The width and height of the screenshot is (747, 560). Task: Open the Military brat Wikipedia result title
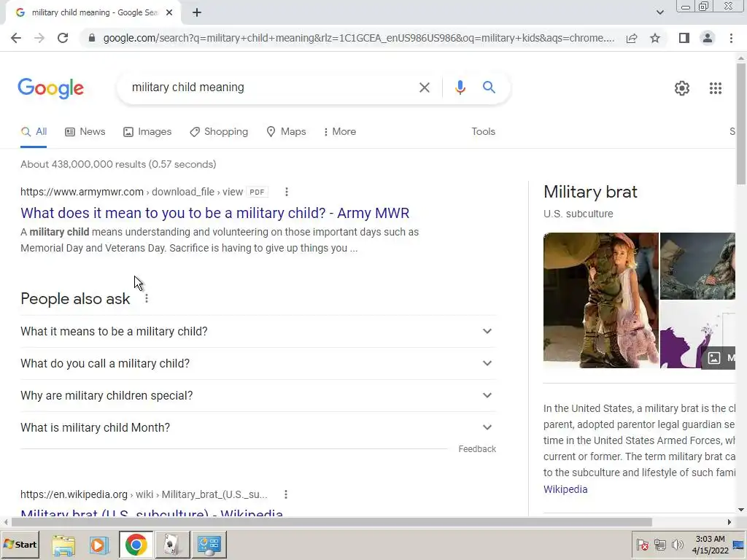152,513
